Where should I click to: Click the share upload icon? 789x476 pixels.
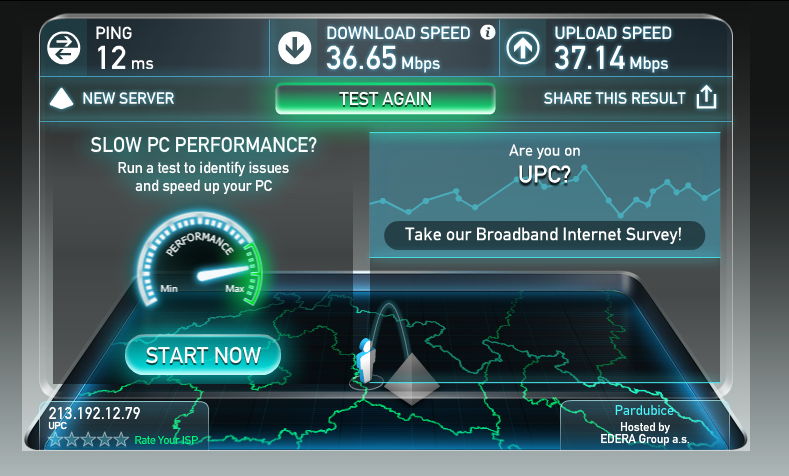[706, 97]
